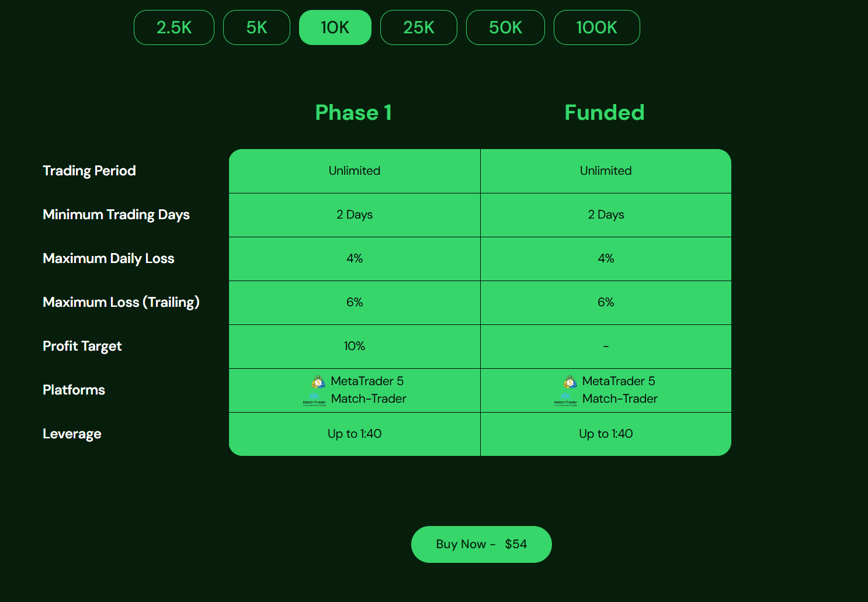Click the Funded column heading
The image size is (868, 602).
click(605, 113)
